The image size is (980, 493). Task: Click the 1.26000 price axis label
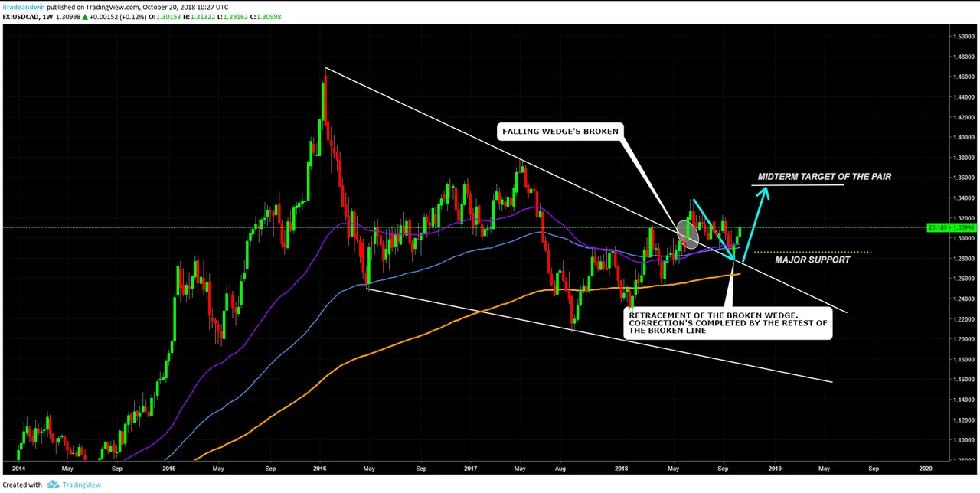click(963, 279)
